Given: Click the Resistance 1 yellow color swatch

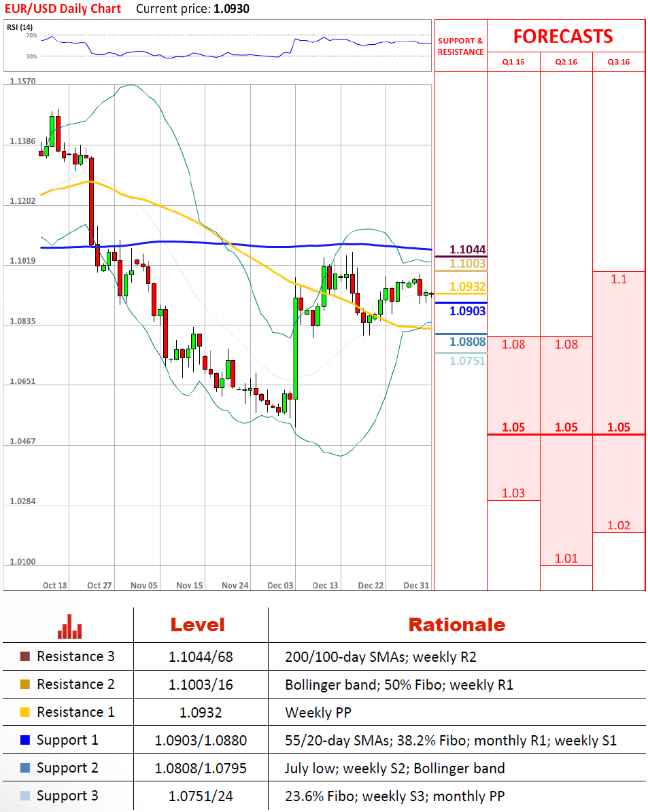Looking at the screenshot, I should 25,712.
